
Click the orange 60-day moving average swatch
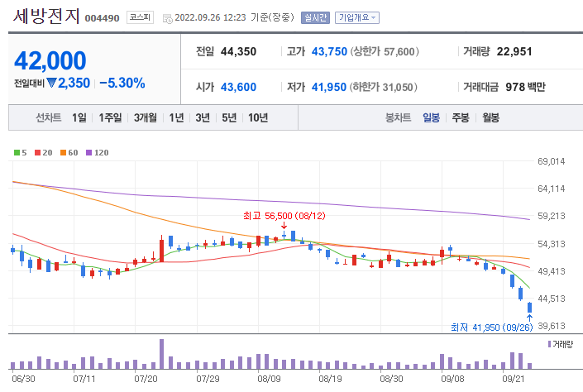tap(63, 152)
